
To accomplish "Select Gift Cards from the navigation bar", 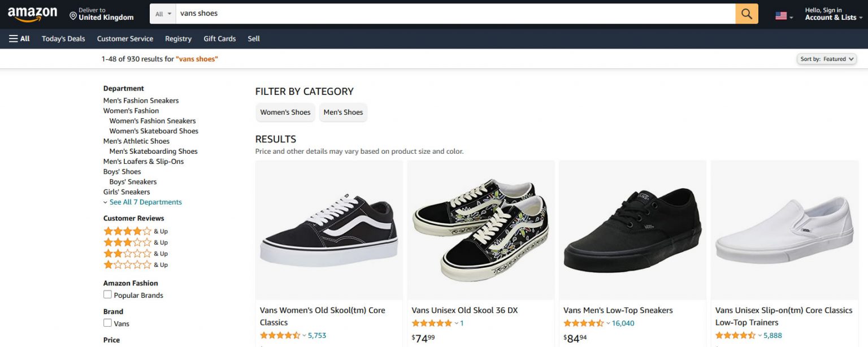I will (x=219, y=38).
